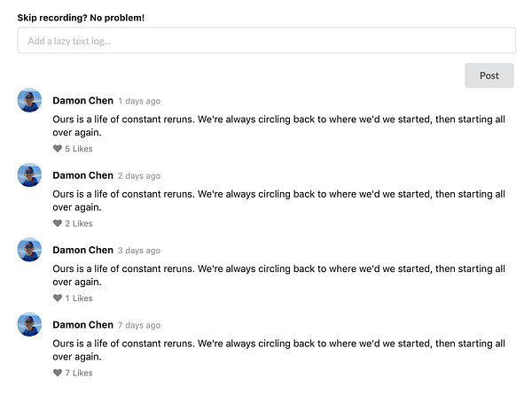
Task: Open the '7 days ago' timestamp
Action: pos(139,325)
